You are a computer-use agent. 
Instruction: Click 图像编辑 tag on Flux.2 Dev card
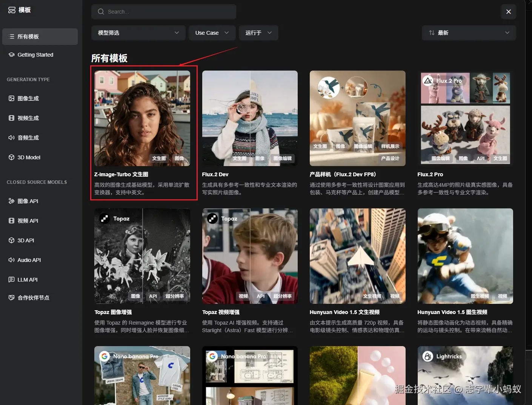click(283, 159)
